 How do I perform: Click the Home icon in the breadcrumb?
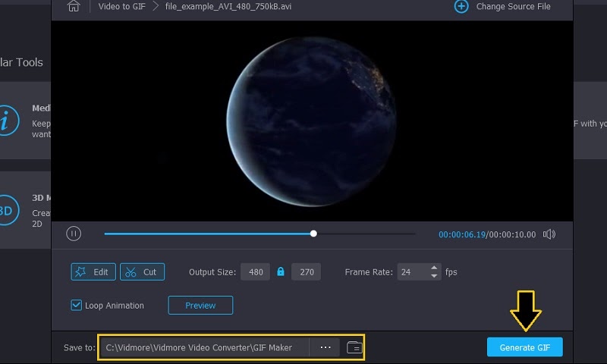(74, 7)
